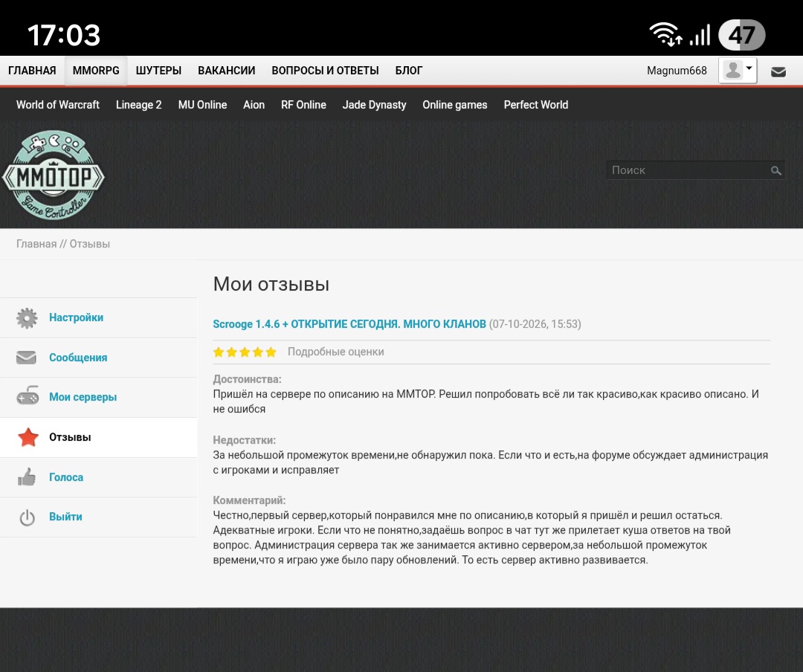Open the ГЛАВНАЯ menu item
Image resolution: width=803 pixels, height=672 pixels.
point(32,71)
